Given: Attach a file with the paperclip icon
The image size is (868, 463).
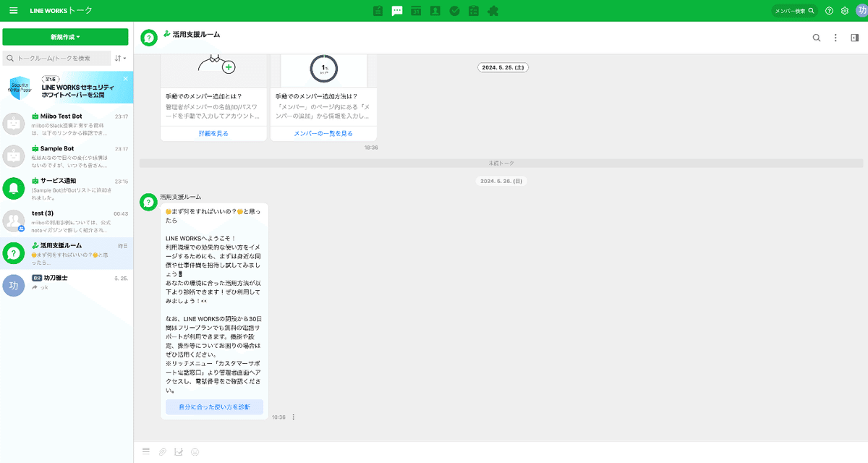Looking at the screenshot, I should (162, 451).
